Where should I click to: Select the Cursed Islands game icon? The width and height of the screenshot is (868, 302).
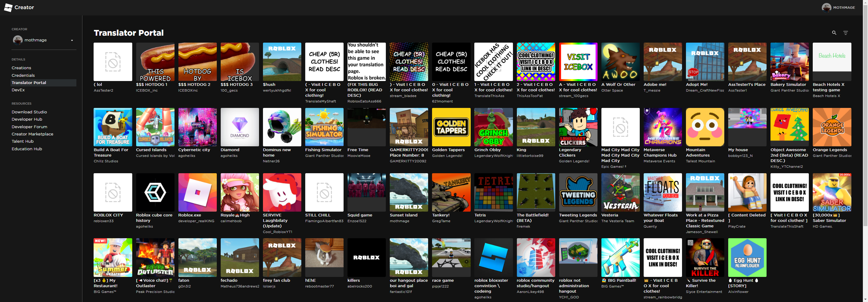(155, 127)
